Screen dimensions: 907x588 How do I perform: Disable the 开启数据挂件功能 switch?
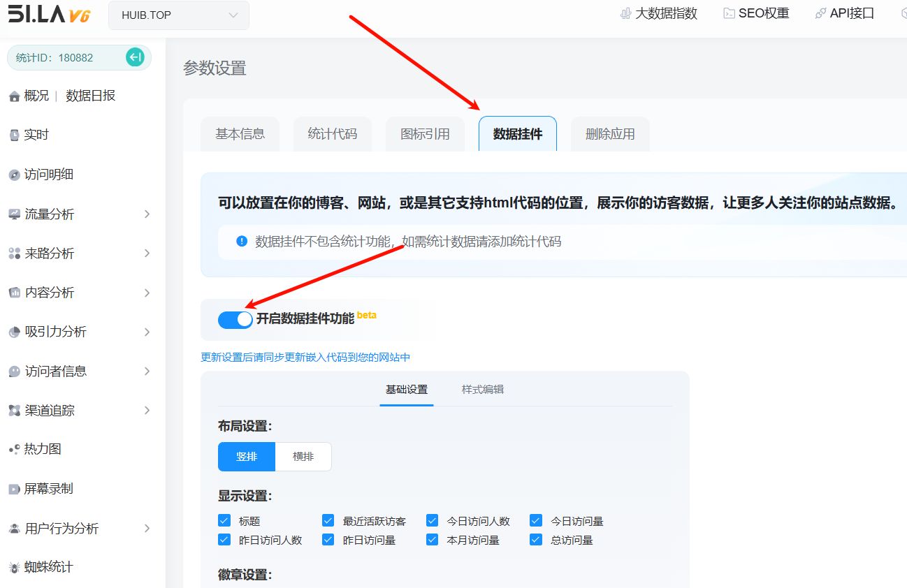235,319
